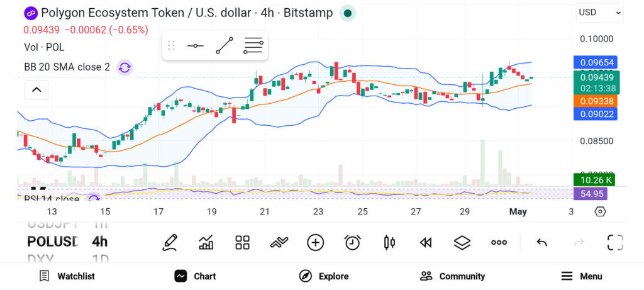Screen dimensions: 644x290
Task: Open the Community tab
Action: click(452, 276)
